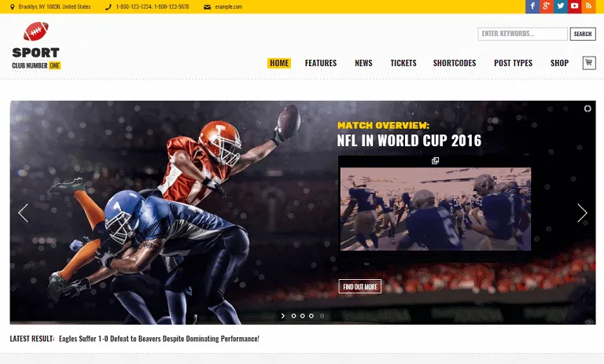Open the YouTube social icon
Screen dimensions: 604x364
[x=574, y=6]
